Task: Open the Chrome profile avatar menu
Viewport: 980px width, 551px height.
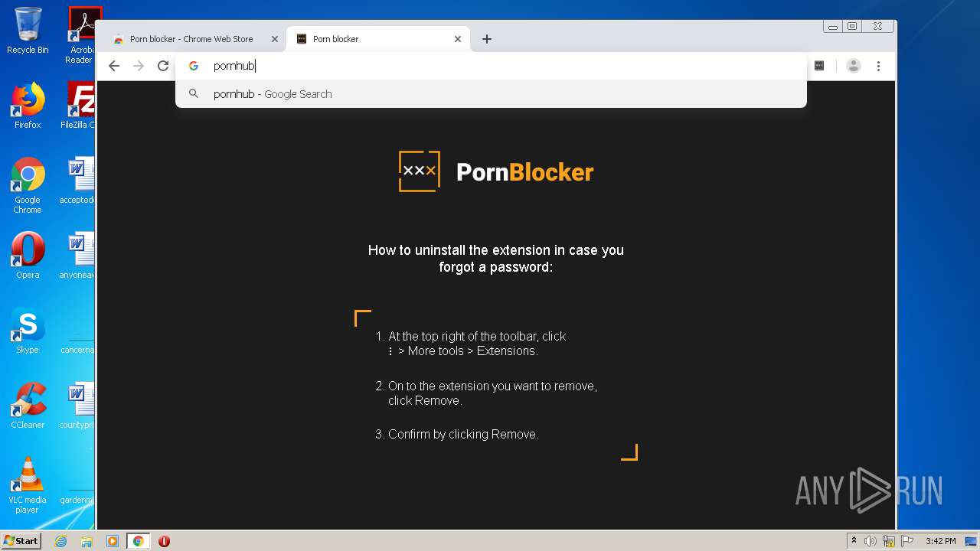Action: (x=854, y=66)
